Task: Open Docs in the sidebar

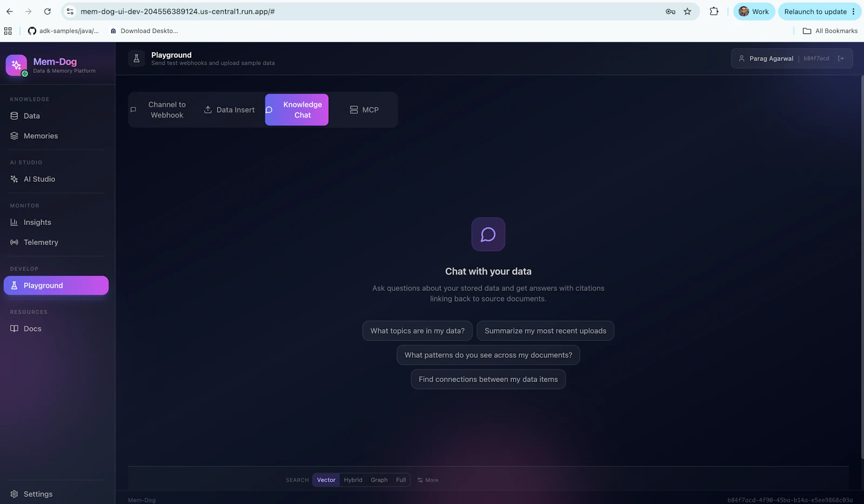Action: [56, 329]
